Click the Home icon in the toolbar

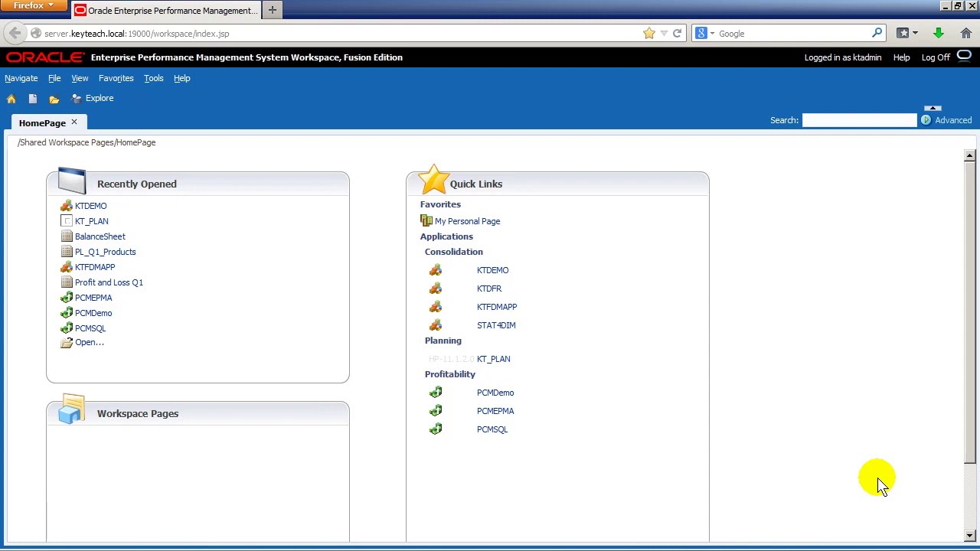click(x=11, y=99)
